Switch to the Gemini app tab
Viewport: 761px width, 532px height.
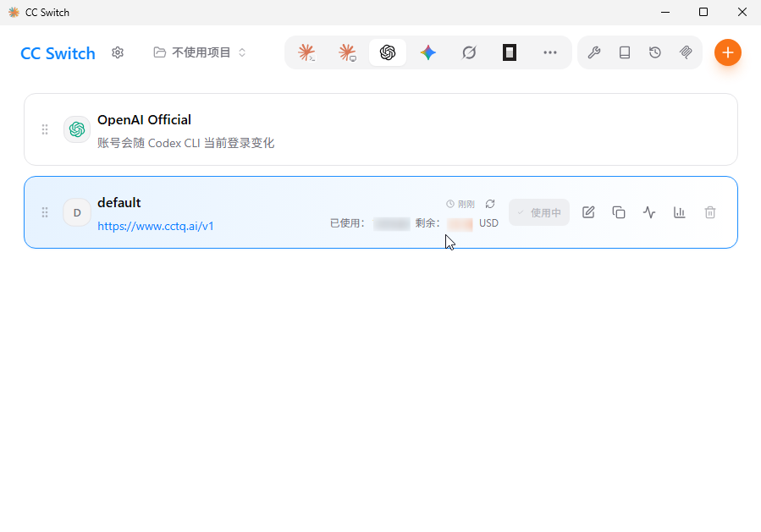[428, 52]
